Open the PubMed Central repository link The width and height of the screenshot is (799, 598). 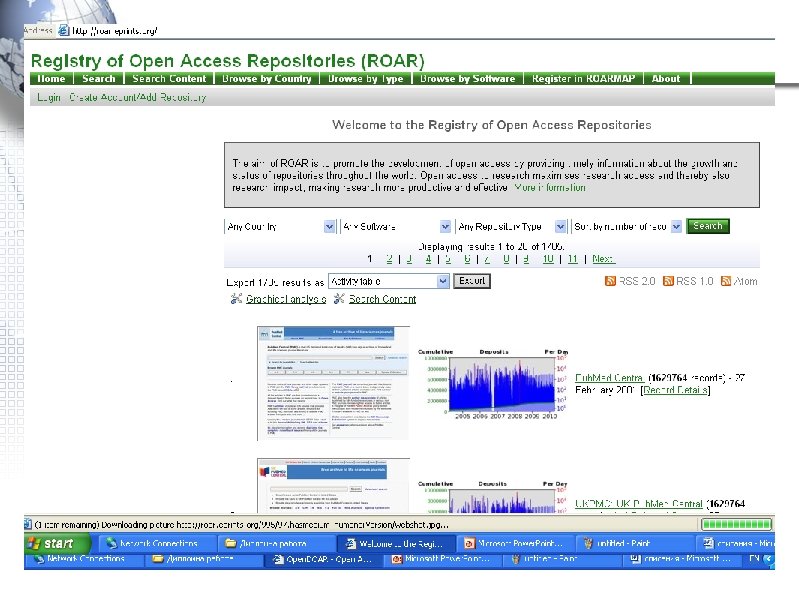click(x=609, y=378)
